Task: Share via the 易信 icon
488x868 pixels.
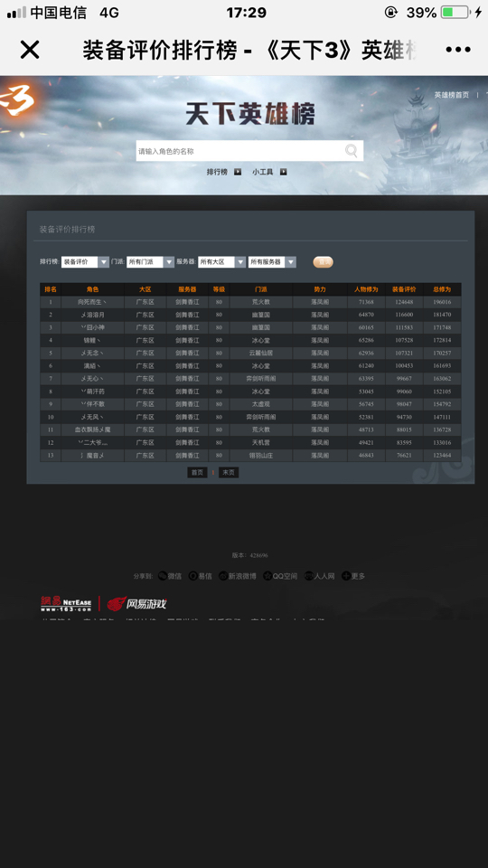Action: click(x=193, y=576)
